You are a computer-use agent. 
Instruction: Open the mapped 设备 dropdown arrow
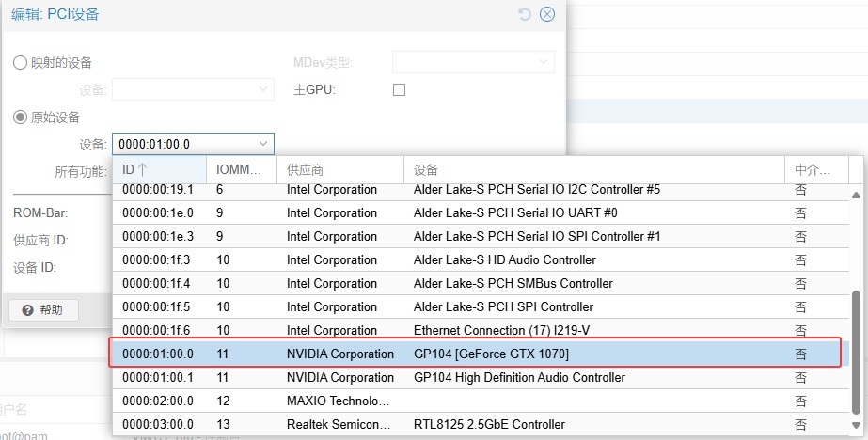(x=262, y=90)
